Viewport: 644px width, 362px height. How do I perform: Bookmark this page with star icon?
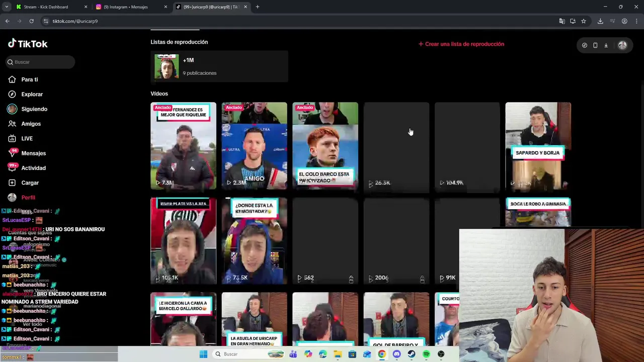584,21
